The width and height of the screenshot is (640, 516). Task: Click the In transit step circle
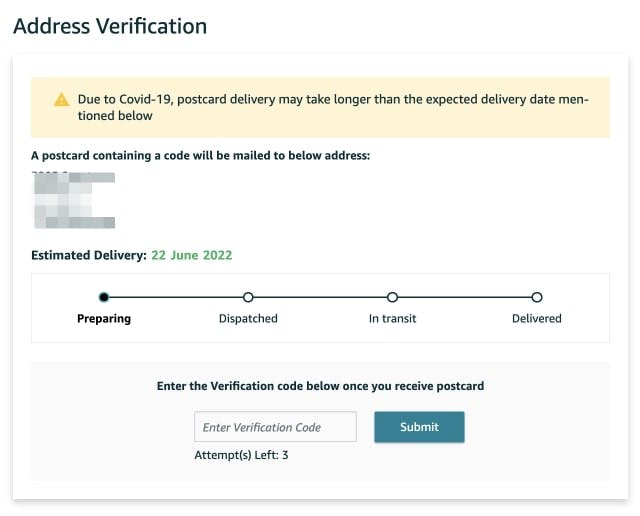392,297
